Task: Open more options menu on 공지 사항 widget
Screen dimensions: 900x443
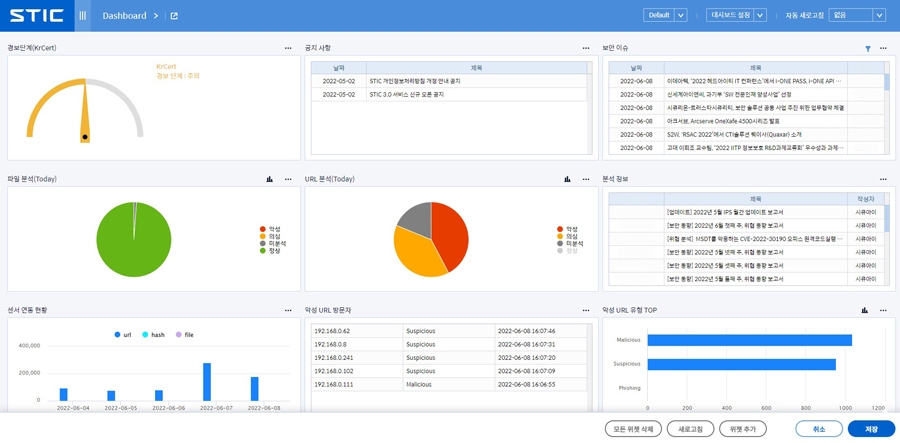Action: click(586, 48)
